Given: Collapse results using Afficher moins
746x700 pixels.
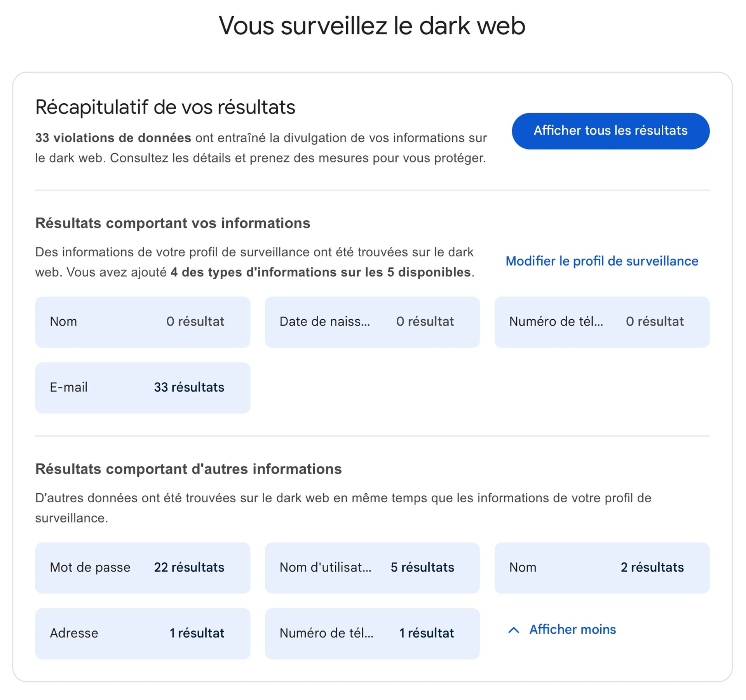Looking at the screenshot, I should [x=572, y=629].
